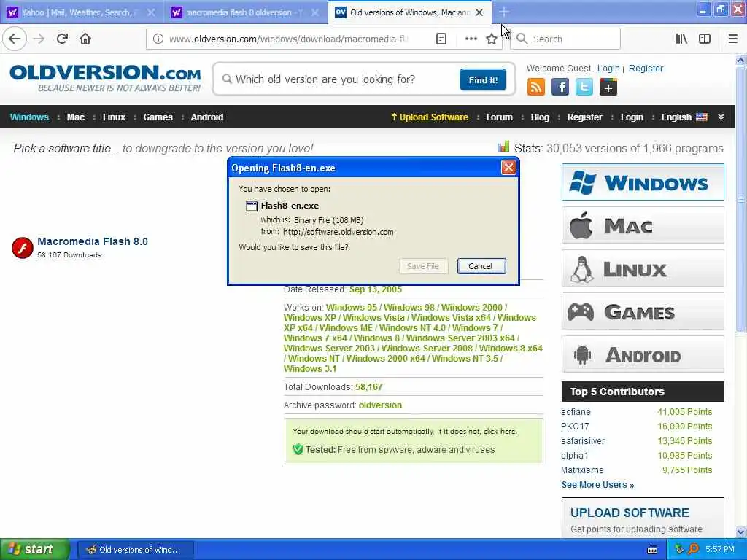Open the Blog nav link
Viewport: 747px width, 560px height.
pos(540,117)
